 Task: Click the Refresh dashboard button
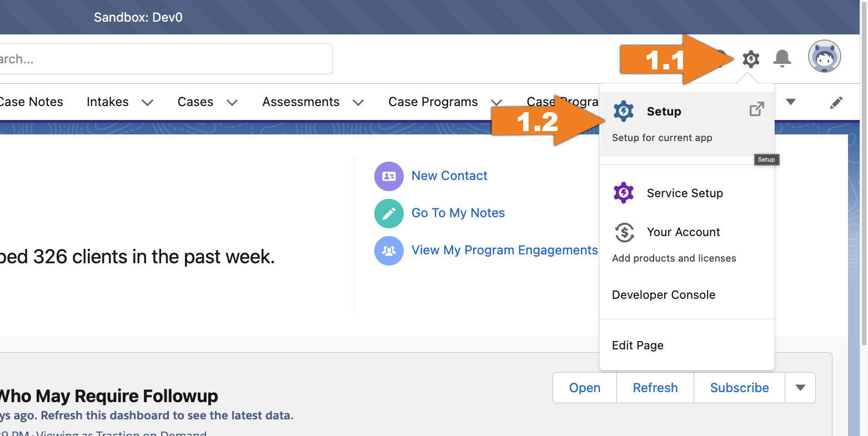(655, 387)
